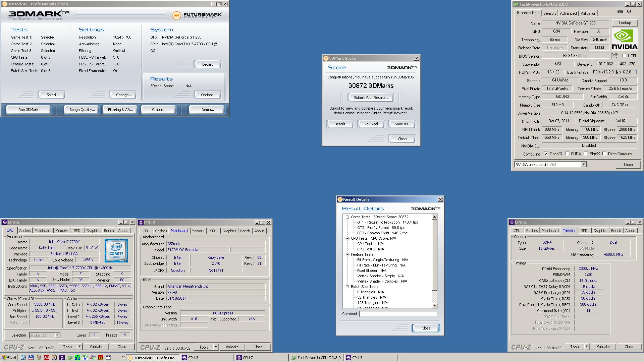Collapse the CPU Tests tree node
Screen dimensions: 644x362
pyautogui.click(x=347, y=238)
